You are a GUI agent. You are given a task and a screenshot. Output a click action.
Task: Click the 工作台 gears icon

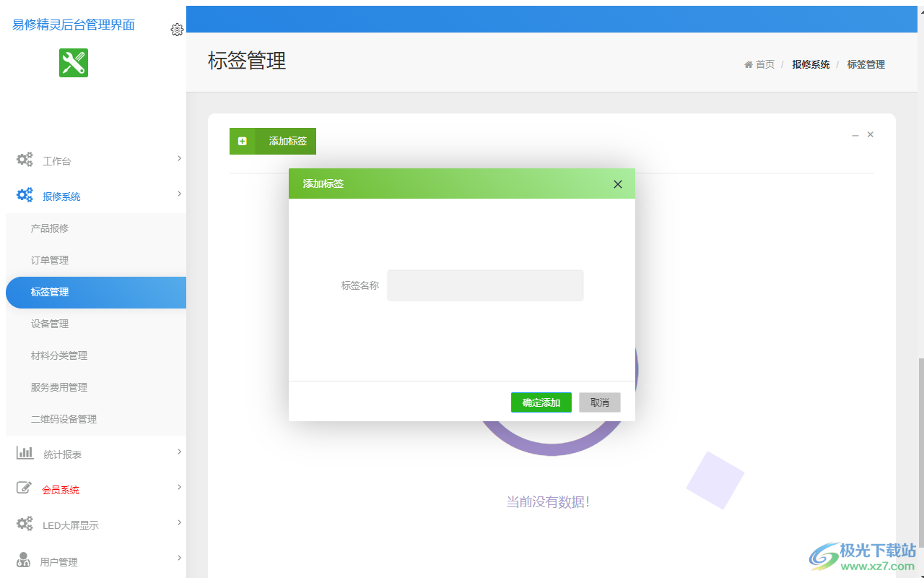point(25,160)
